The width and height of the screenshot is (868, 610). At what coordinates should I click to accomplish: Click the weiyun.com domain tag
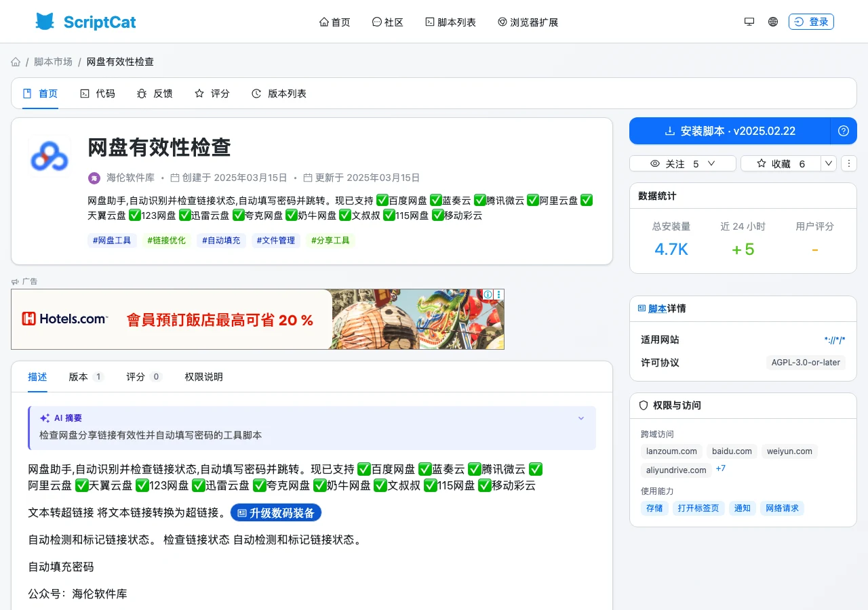click(x=789, y=451)
